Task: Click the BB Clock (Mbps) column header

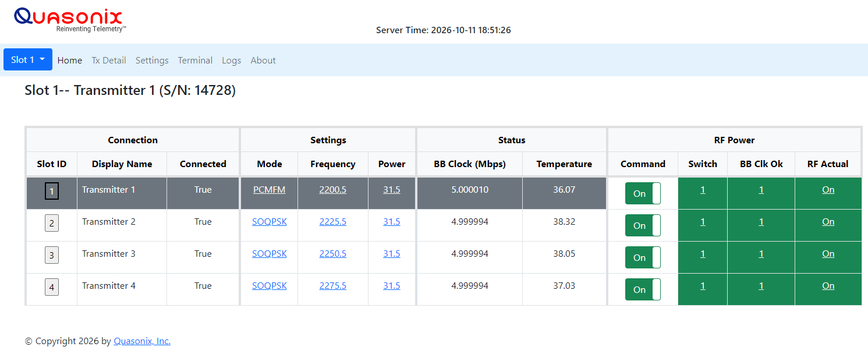Action: [470, 164]
